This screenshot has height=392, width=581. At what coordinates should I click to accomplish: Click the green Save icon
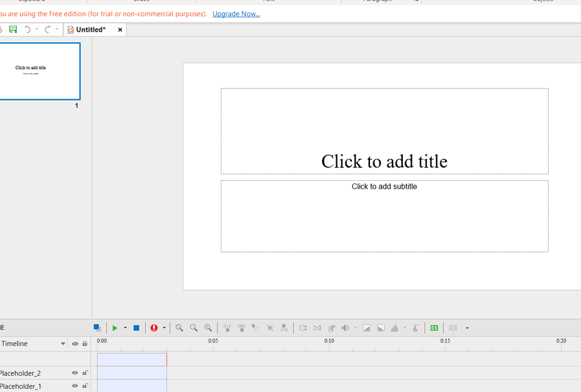click(x=13, y=30)
